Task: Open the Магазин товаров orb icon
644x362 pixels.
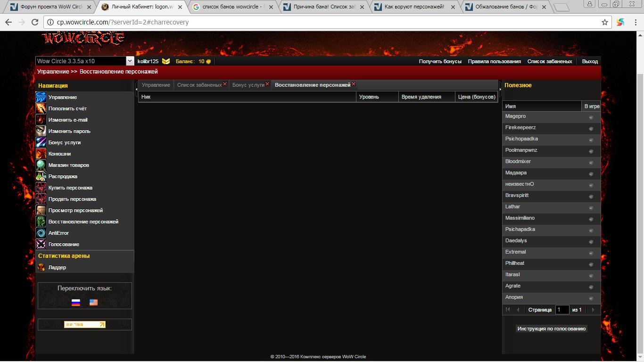Action: [x=41, y=165]
